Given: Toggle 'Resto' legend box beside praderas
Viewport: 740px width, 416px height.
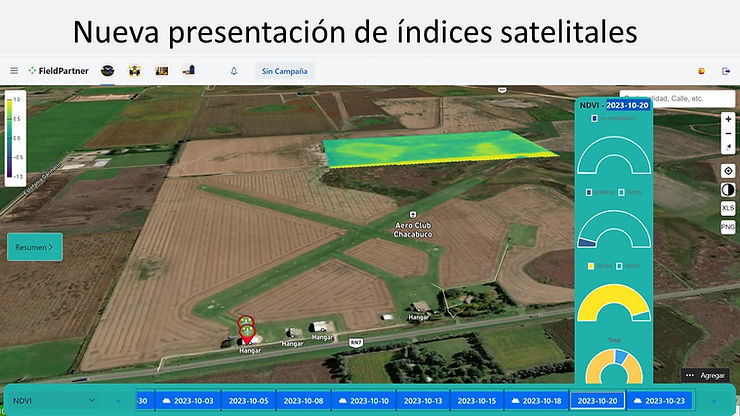Looking at the screenshot, I should (622, 192).
